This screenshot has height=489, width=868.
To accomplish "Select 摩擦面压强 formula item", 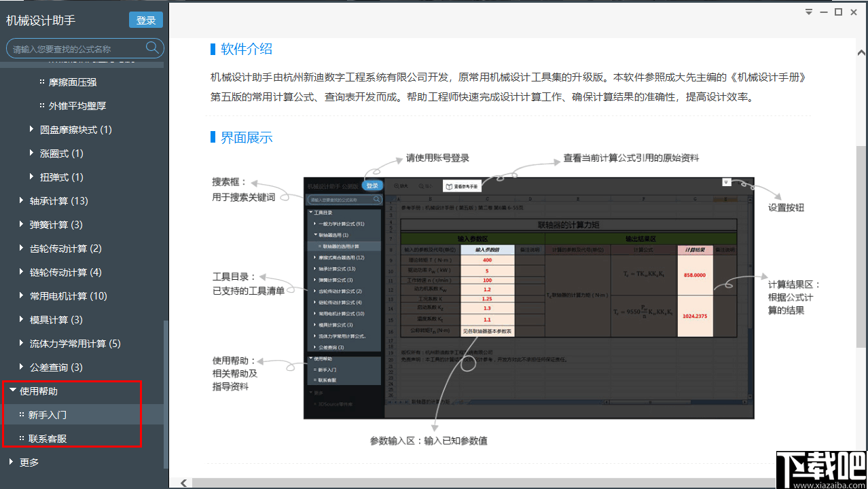I will point(73,82).
